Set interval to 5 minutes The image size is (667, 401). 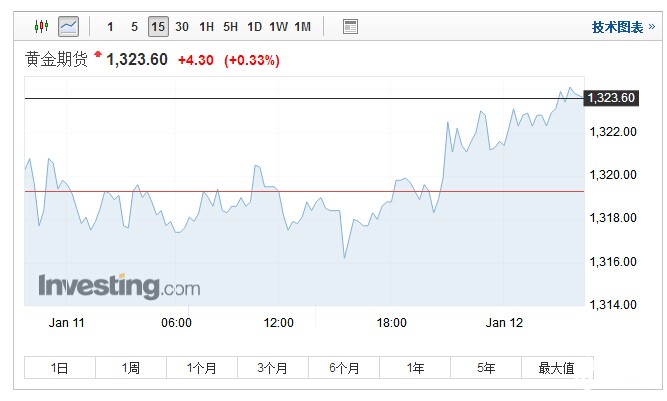[134, 27]
